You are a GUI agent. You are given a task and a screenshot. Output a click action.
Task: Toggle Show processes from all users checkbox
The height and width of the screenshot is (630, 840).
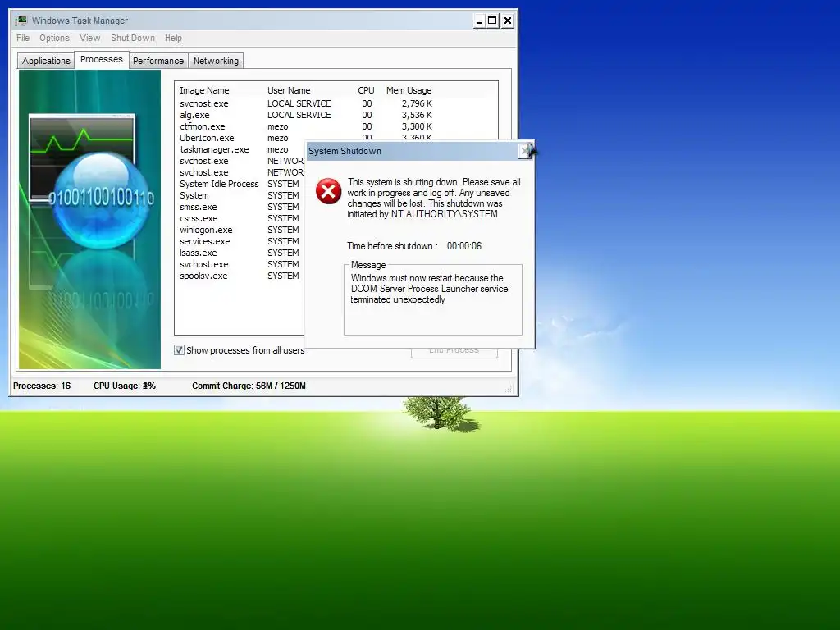coord(179,349)
